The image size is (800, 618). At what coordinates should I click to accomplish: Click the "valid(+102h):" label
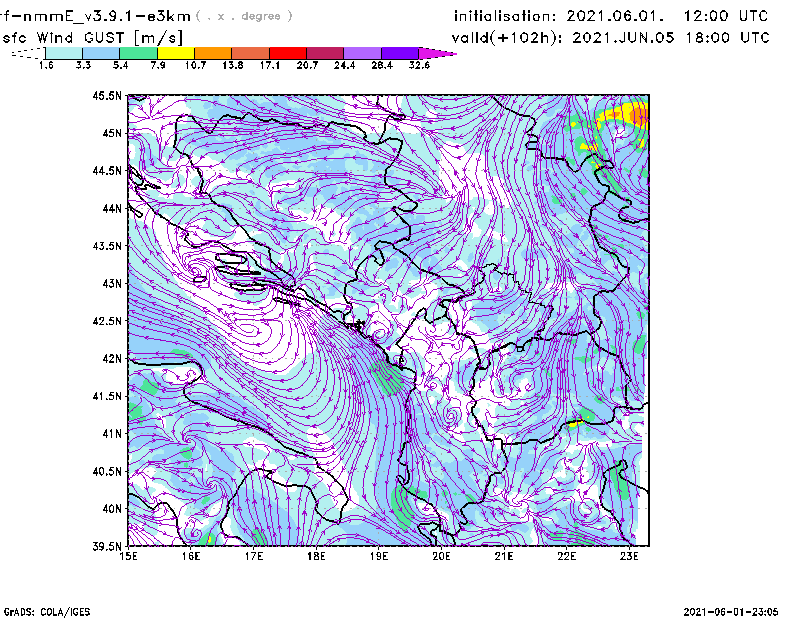507,38
